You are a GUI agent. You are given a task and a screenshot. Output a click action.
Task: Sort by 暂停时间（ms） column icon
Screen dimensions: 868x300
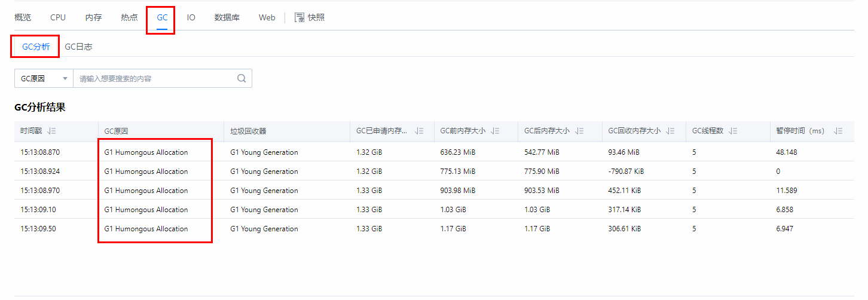click(x=838, y=131)
